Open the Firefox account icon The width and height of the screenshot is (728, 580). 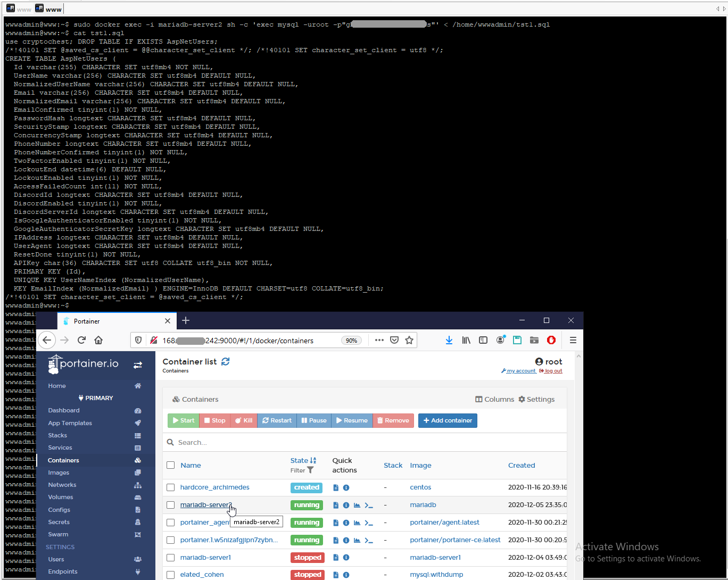point(500,340)
